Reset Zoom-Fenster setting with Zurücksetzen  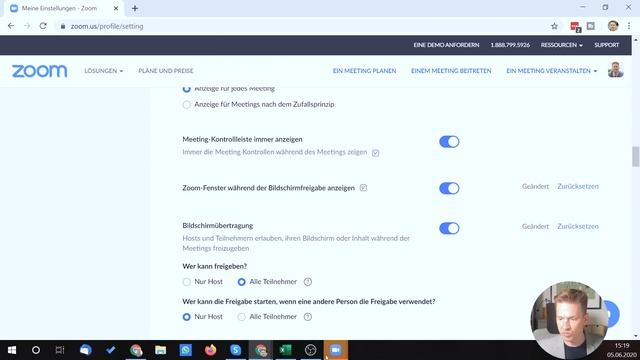pos(578,187)
